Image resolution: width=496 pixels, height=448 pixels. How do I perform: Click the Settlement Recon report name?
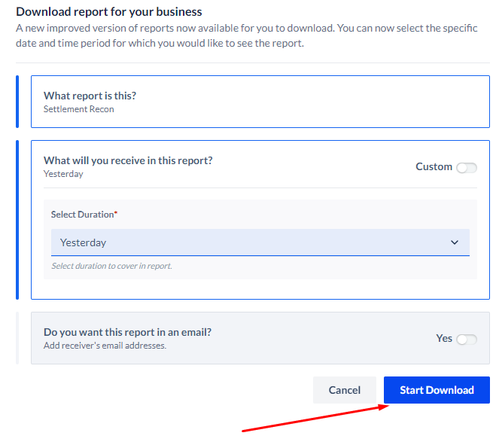coord(79,109)
